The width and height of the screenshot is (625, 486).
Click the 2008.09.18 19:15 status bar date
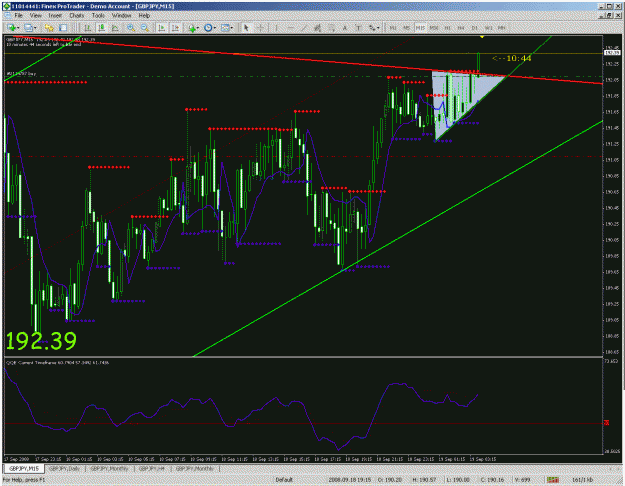coord(349,480)
